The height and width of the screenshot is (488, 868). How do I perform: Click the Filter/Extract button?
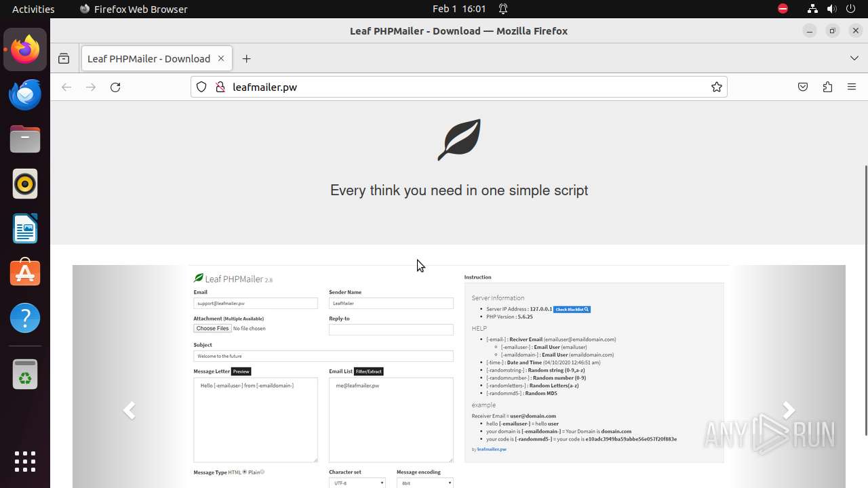pos(369,371)
